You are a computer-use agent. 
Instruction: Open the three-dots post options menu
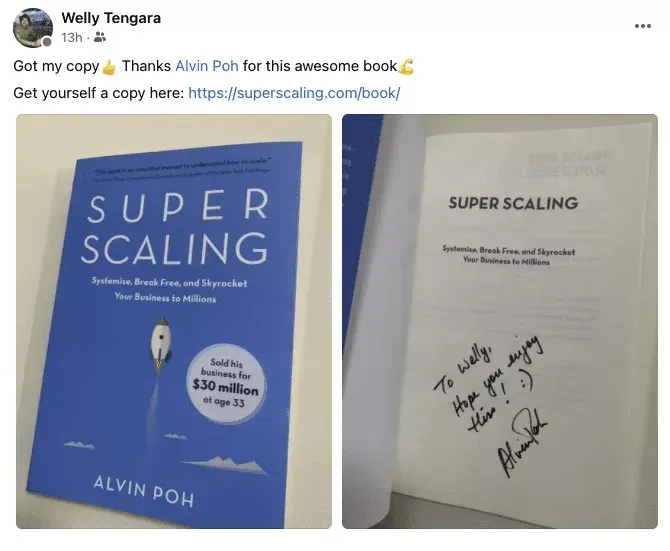[x=643, y=26]
